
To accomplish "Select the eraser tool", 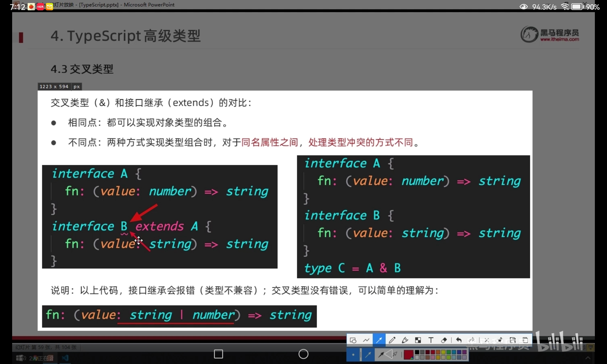I will pos(444,340).
